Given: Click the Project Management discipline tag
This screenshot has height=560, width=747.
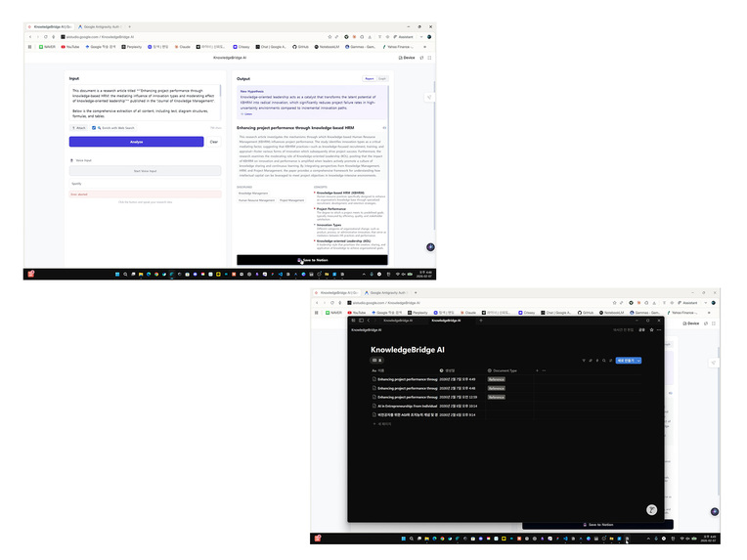Looking at the screenshot, I should click(291, 200).
